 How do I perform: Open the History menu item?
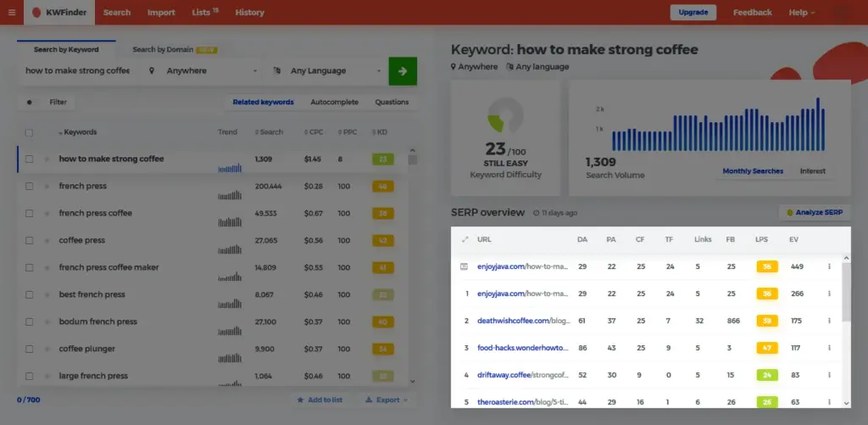tap(250, 12)
